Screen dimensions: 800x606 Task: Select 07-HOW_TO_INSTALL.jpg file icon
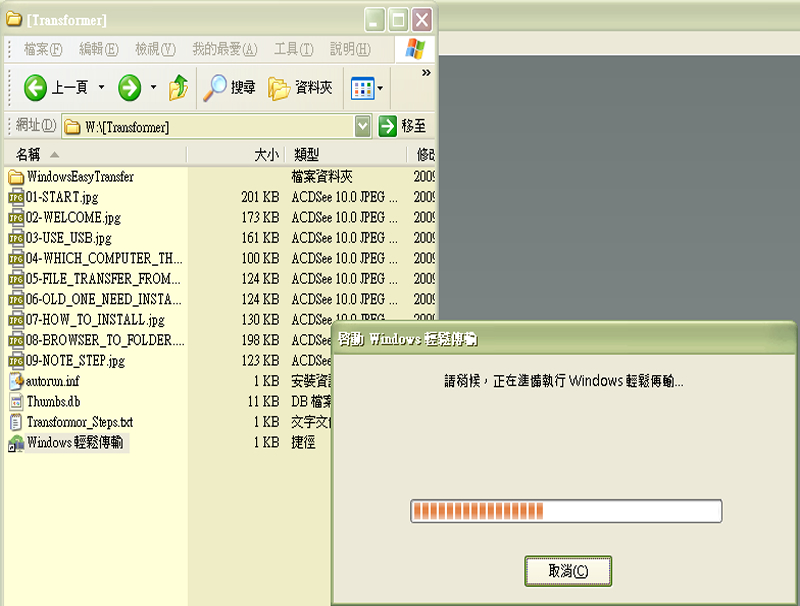[x=16, y=320]
